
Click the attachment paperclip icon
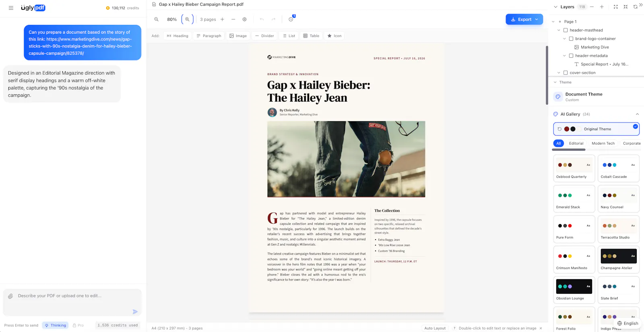[11, 296]
